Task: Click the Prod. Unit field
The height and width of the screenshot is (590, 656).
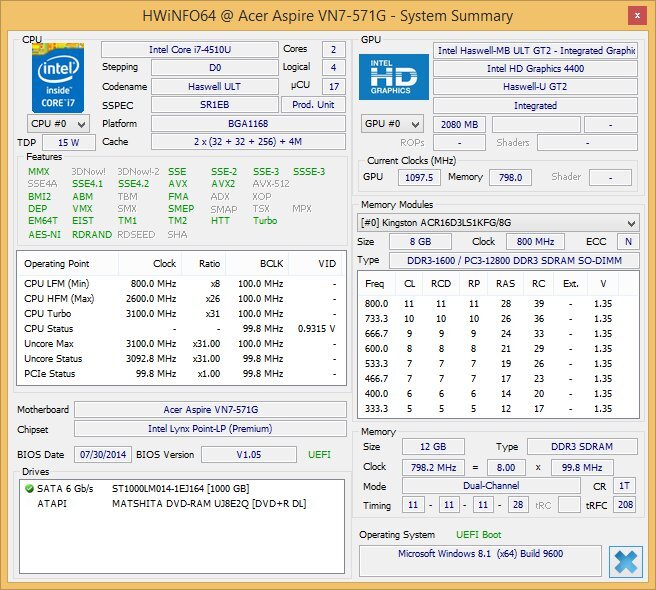Action: tap(313, 105)
